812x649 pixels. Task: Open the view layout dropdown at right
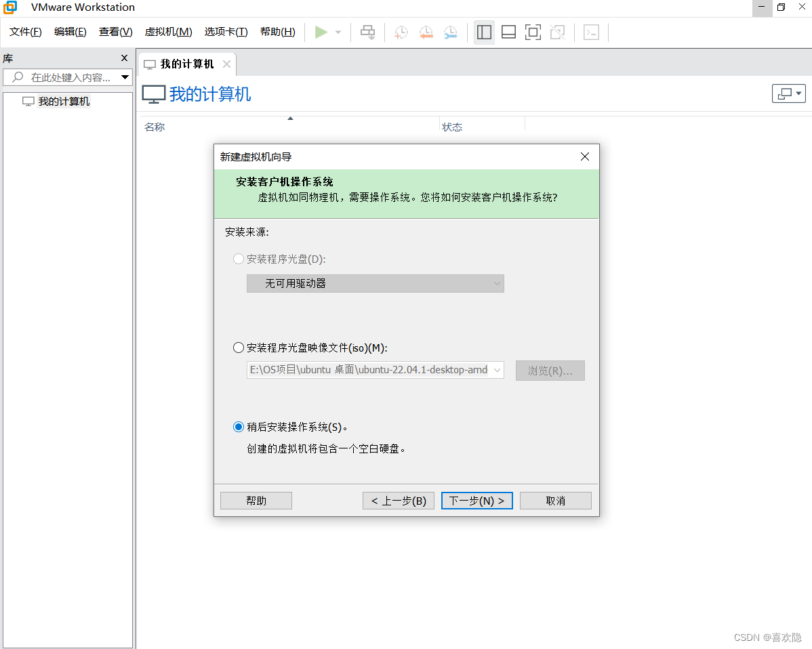[x=789, y=93]
